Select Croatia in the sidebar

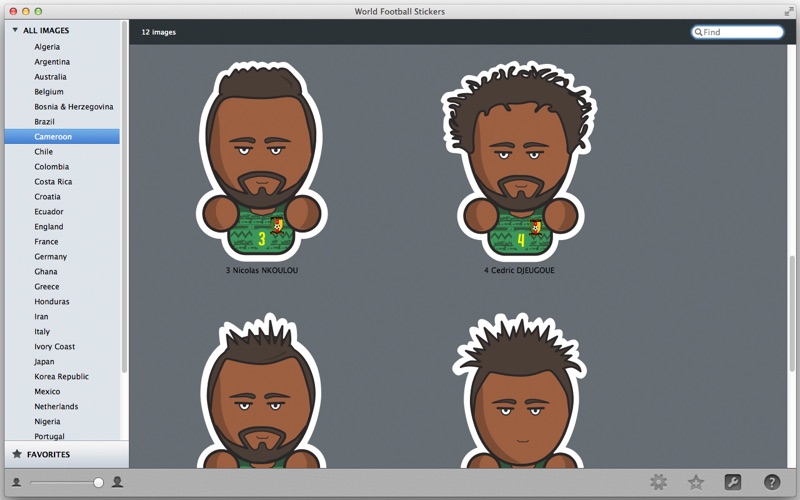point(47,196)
